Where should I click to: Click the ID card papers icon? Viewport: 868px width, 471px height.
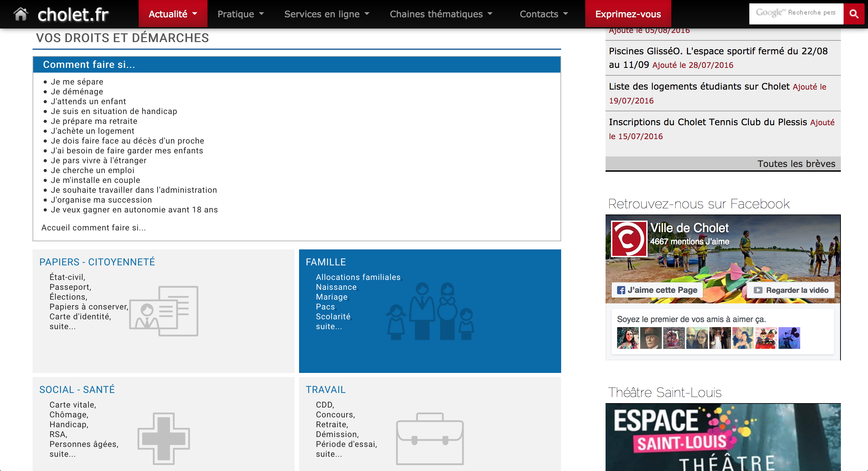click(164, 311)
